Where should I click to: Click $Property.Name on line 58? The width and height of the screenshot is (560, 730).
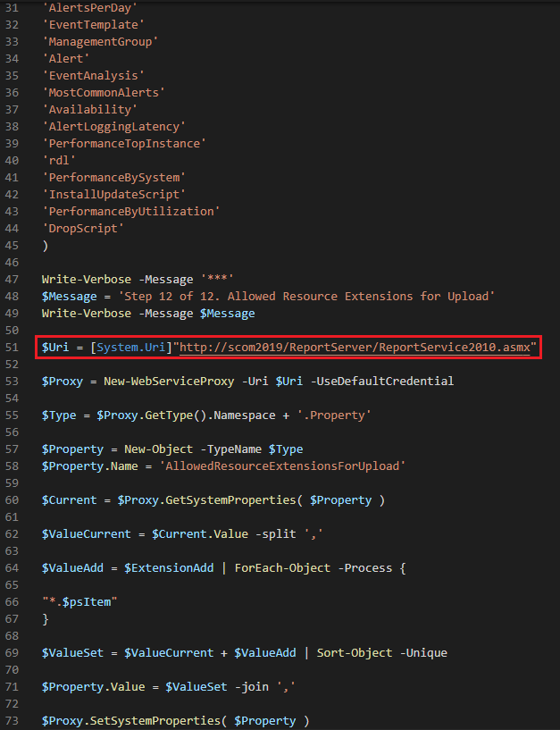coord(90,466)
